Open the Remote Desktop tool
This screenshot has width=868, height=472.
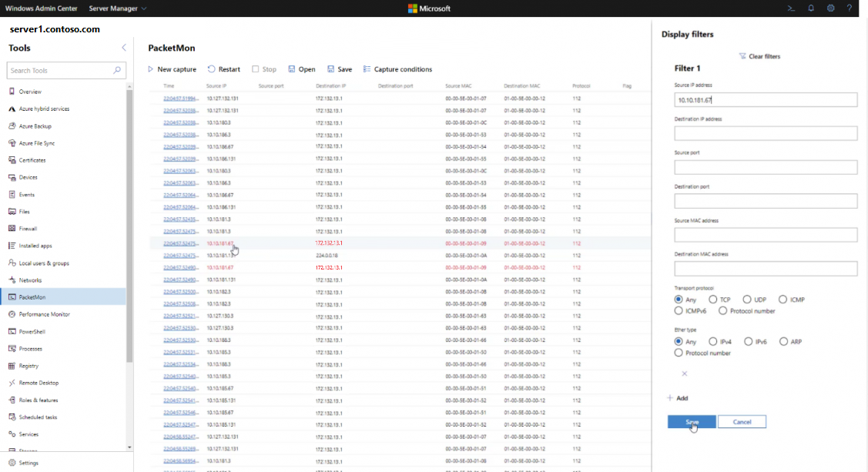coord(39,383)
